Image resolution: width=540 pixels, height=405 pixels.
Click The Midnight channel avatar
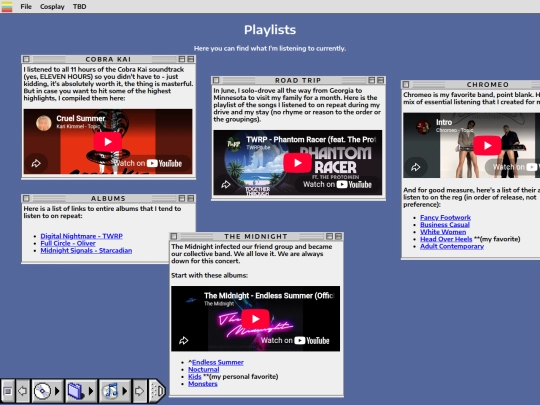coord(191,300)
